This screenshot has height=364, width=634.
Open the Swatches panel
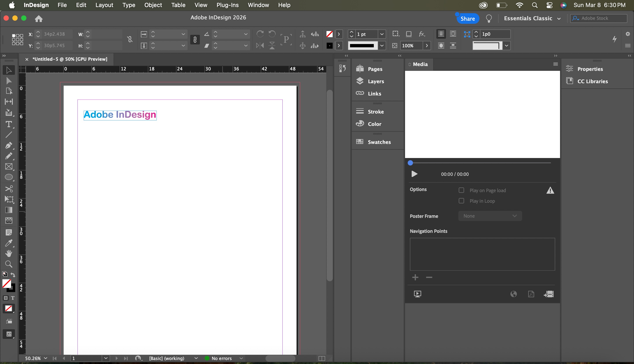[379, 142]
